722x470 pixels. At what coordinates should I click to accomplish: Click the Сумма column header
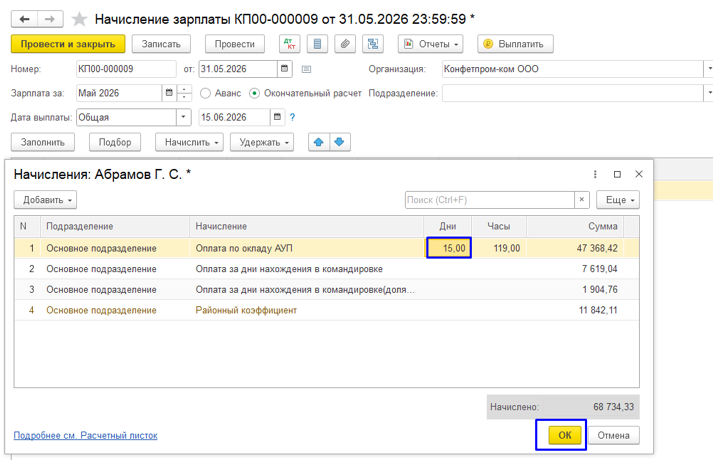(576, 226)
